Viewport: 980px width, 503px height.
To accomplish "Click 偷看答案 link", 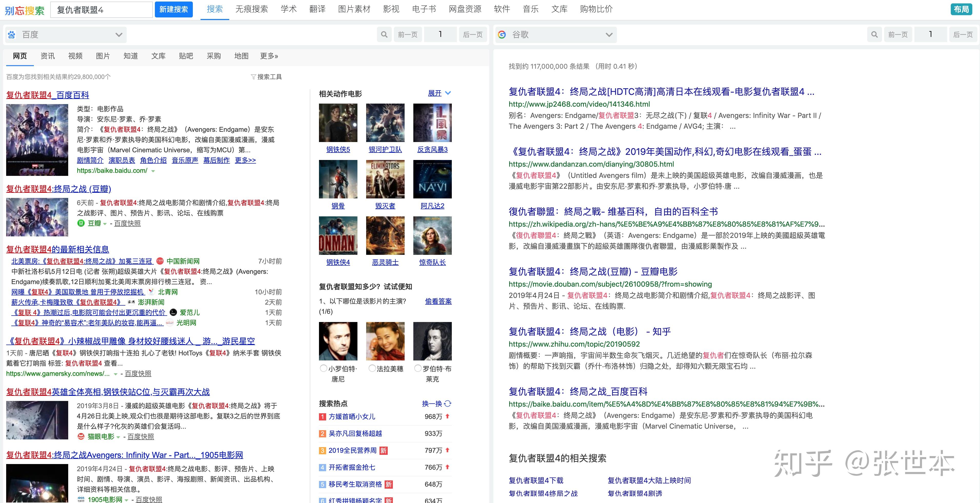I will [438, 301].
